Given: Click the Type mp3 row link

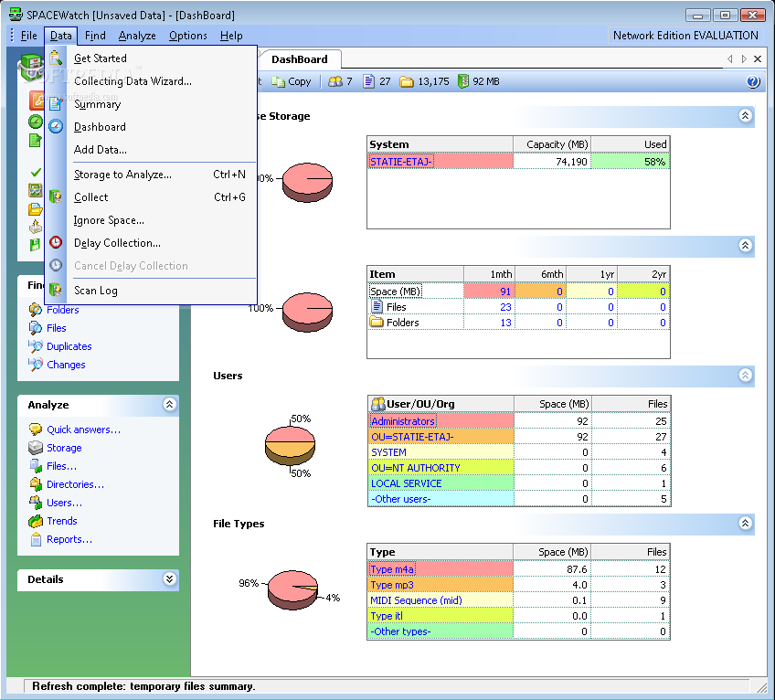Looking at the screenshot, I should (x=392, y=585).
